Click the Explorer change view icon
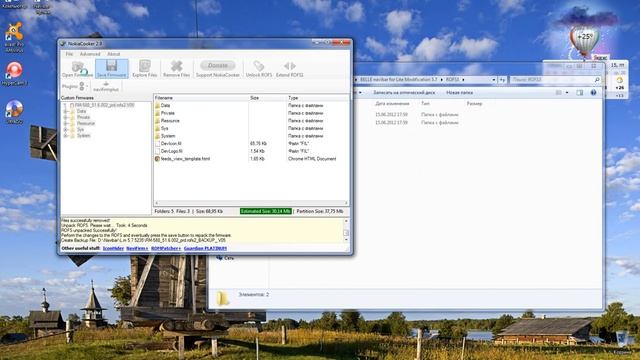This screenshot has height=360, width=640. [x=558, y=93]
